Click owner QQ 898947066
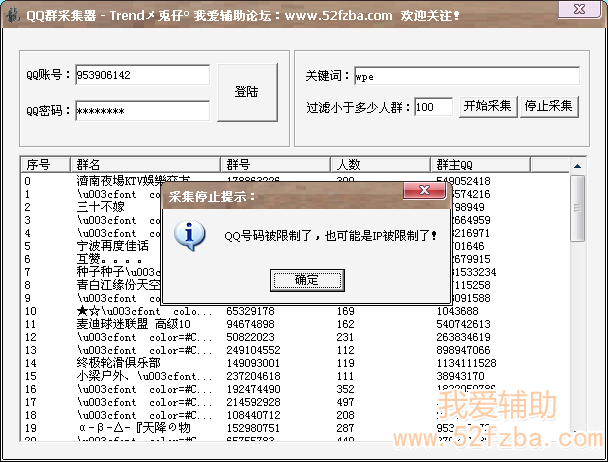Viewport: 608px width, 462px height. (463, 350)
